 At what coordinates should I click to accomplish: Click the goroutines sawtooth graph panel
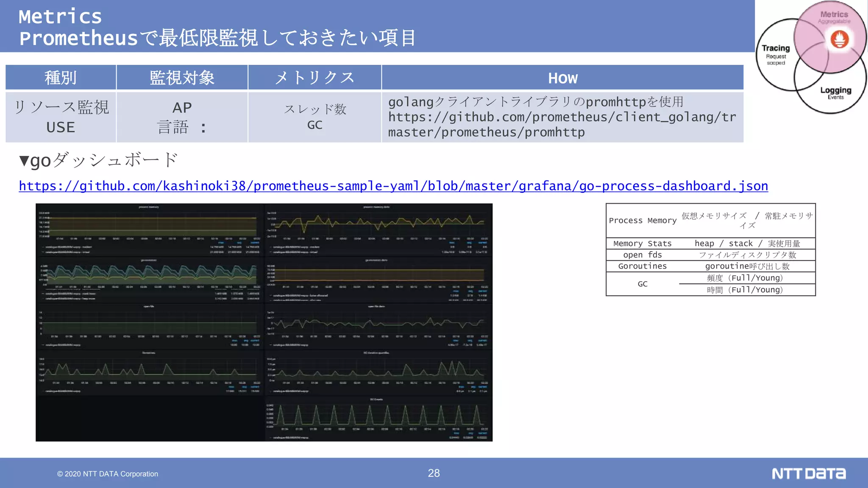click(x=150, y=372)
